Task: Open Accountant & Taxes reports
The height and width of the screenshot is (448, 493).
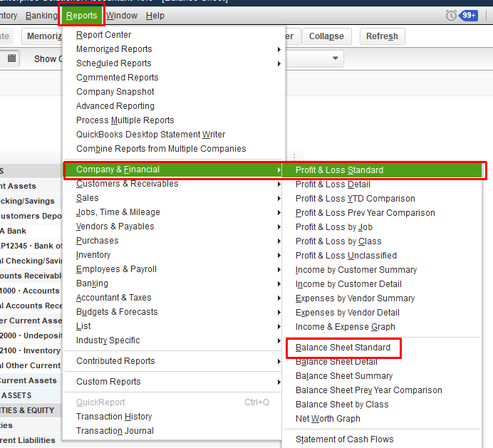Action: [x=174, y=298]
